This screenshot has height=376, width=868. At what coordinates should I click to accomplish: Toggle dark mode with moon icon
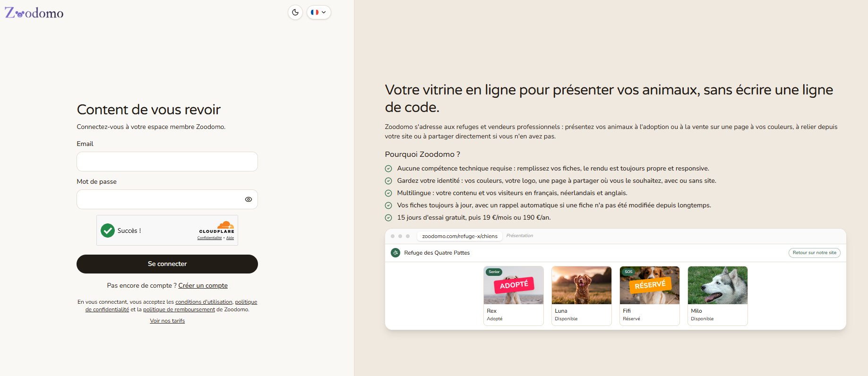pos(295,12)
